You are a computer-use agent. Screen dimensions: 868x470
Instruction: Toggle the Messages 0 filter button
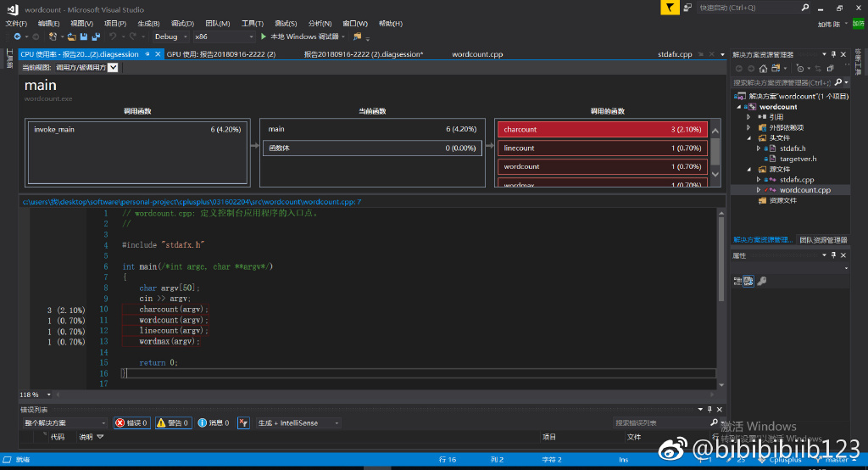[213, 422]
